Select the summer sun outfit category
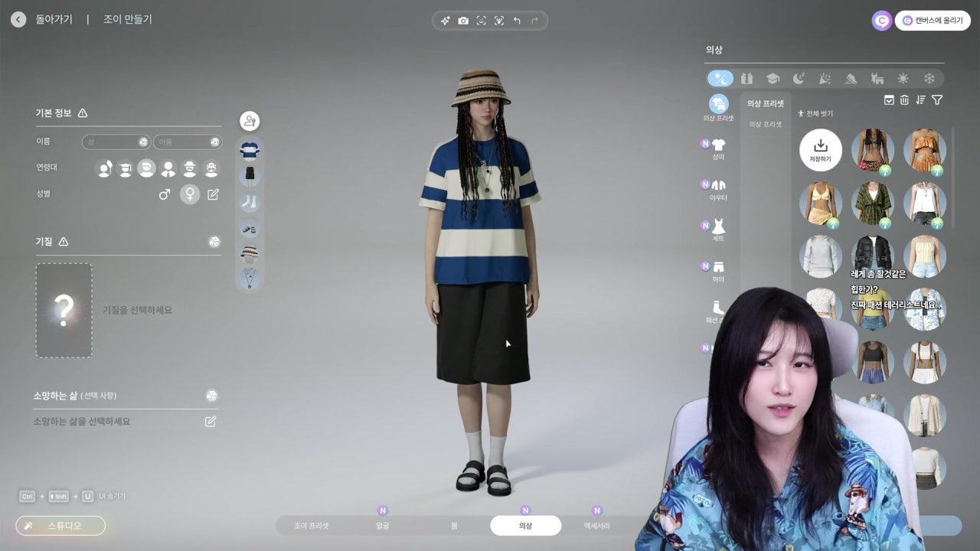The image size is (980, 551). click(903, 78)
